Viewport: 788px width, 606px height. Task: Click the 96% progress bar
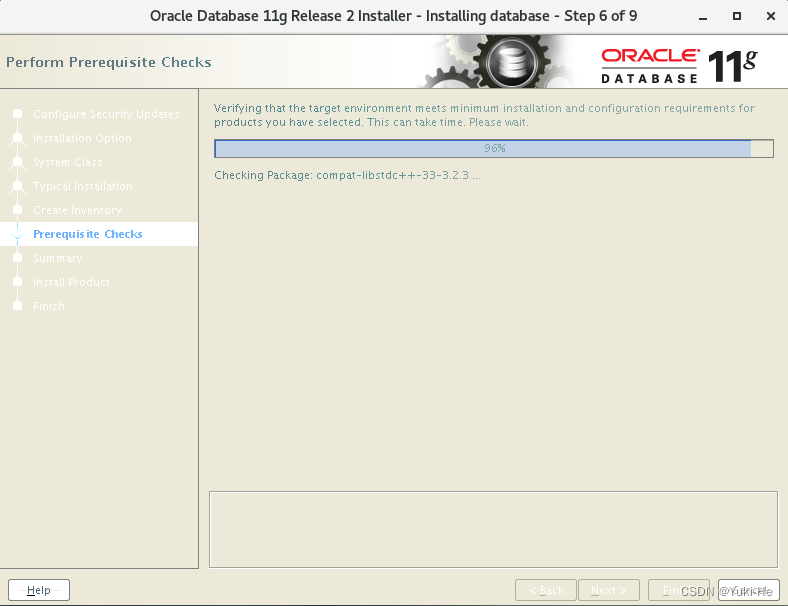click(494, 148)
